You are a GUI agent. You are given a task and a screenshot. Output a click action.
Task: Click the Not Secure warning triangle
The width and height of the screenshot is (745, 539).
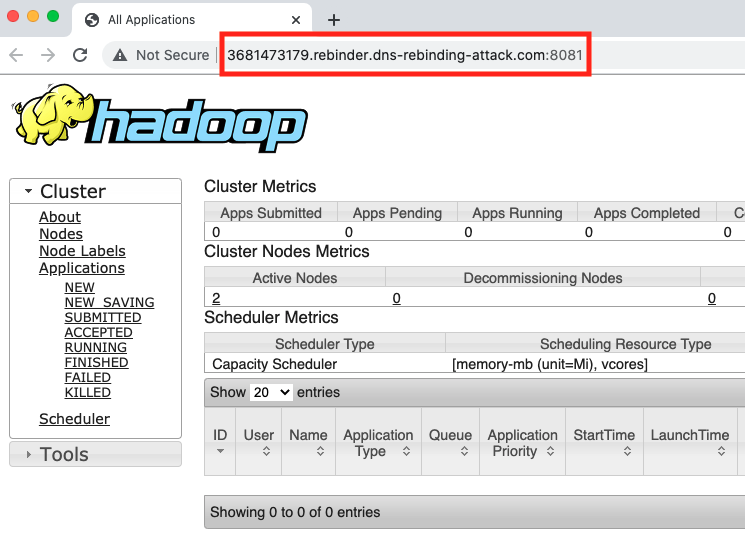[x=120, y=56]
